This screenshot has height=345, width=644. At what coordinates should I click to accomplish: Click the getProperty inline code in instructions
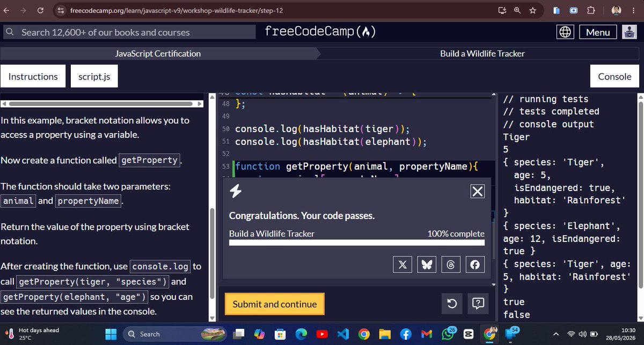tap(150, 160)
